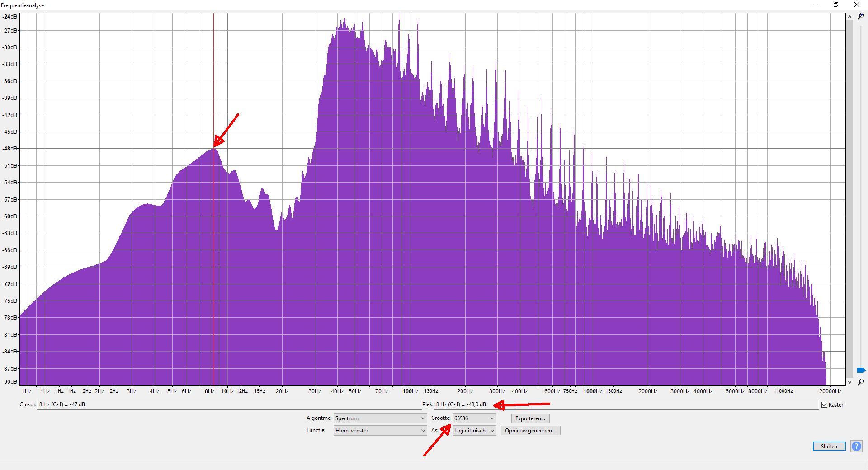
Task: Click the blue help question mark icon
Action: pyautogui.click(x=856, y=446)
